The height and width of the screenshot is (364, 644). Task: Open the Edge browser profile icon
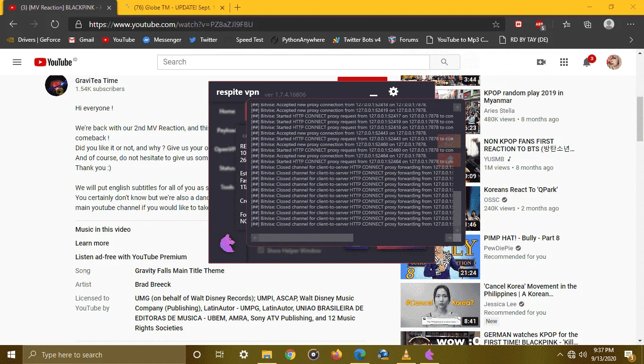[x=609, y=24]
